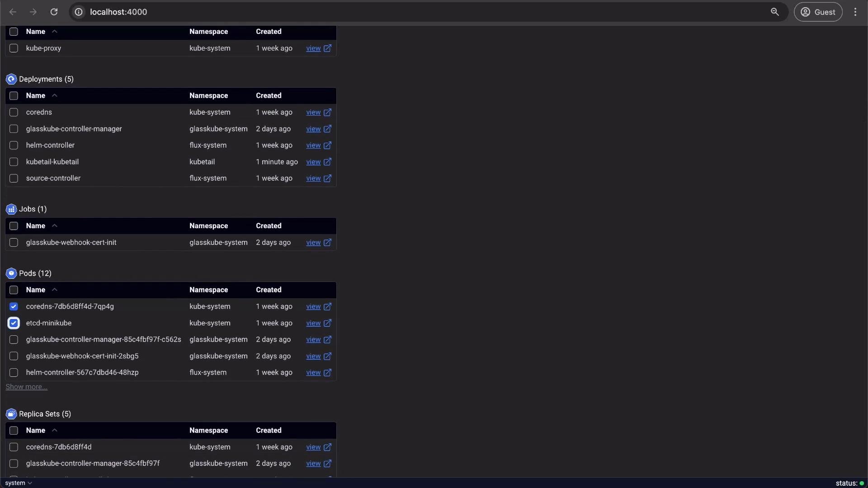Click view link for glasskube-webhook-cert-init job

(x=313, y=243)
